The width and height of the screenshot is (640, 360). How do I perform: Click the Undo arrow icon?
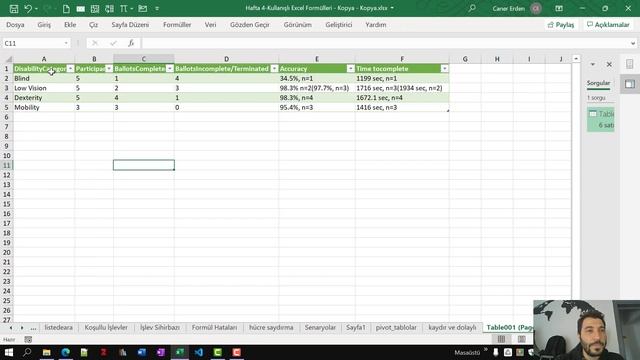(28, 8)
